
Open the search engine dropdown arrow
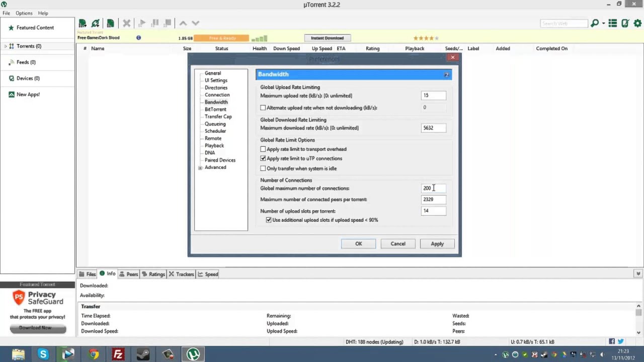603,24
